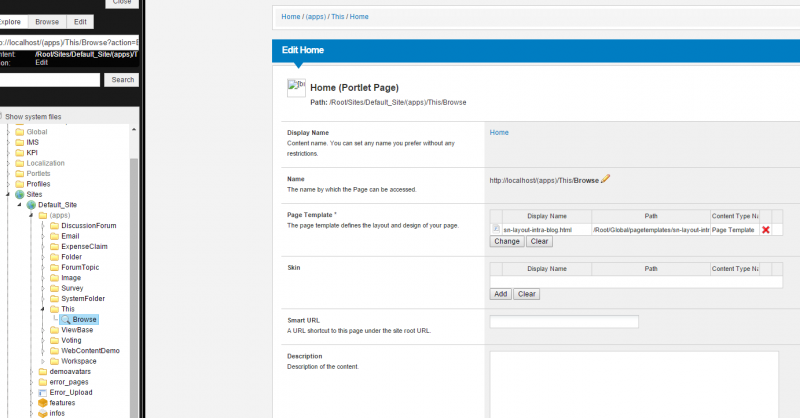Click the error_pages folder icon

coord(43,382)
